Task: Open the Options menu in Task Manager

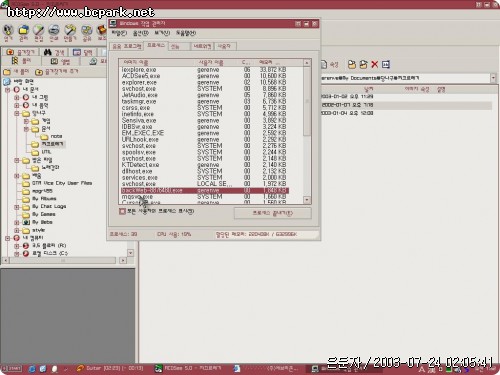Action: coord(141,33)
